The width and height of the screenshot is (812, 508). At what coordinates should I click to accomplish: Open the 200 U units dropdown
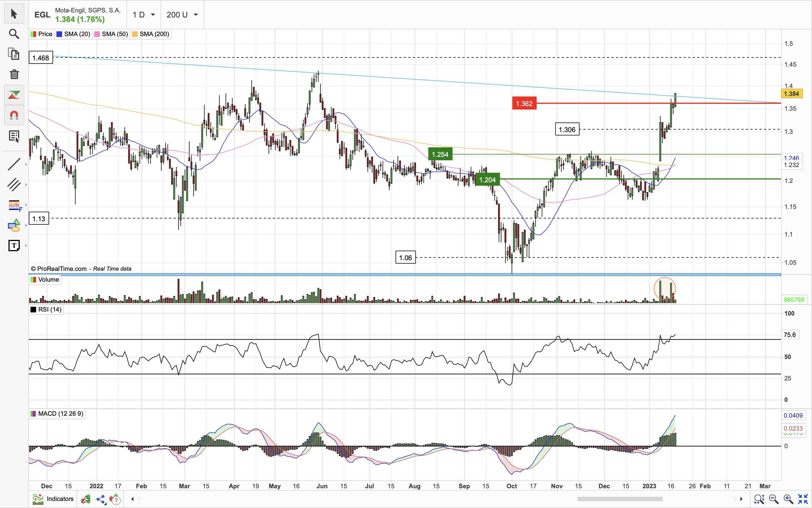click(x=182, y=15)
